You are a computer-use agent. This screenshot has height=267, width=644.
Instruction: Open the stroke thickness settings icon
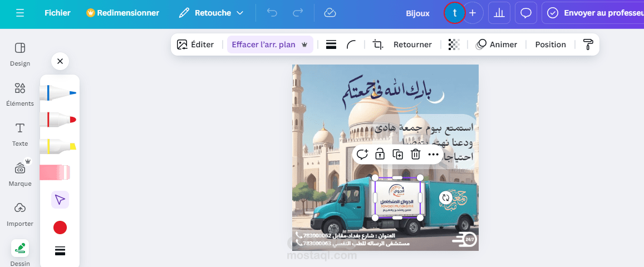tap(60, 251)
